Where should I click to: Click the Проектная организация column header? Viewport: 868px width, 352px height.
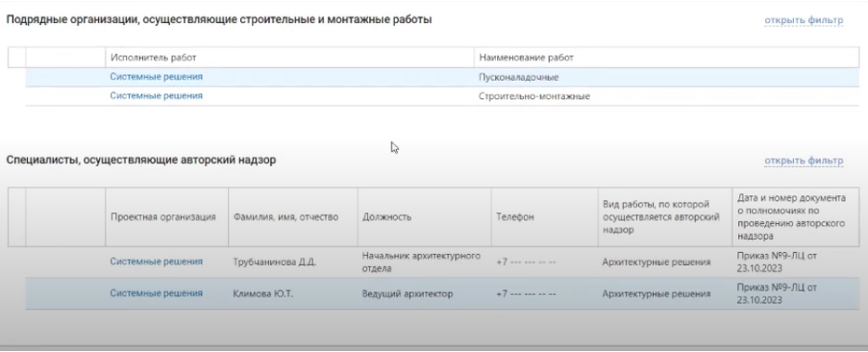[x=167, y=217]
